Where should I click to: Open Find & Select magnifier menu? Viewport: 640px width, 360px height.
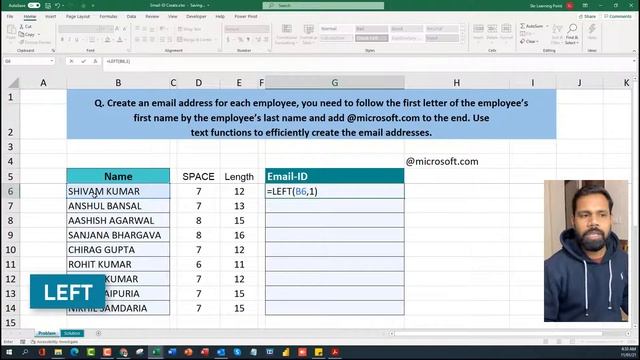pyautogui.click(x=572, y=34)
